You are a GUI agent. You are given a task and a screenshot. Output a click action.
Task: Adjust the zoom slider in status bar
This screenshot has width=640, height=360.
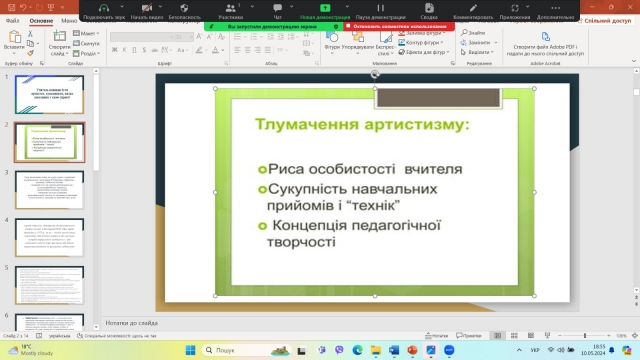(x=584, y=336)
